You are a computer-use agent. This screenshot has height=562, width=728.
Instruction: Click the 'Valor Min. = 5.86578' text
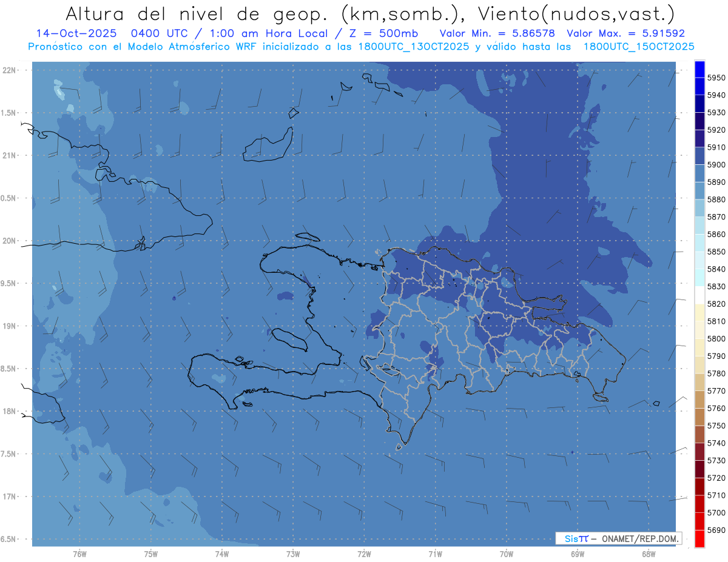point(497,34)
